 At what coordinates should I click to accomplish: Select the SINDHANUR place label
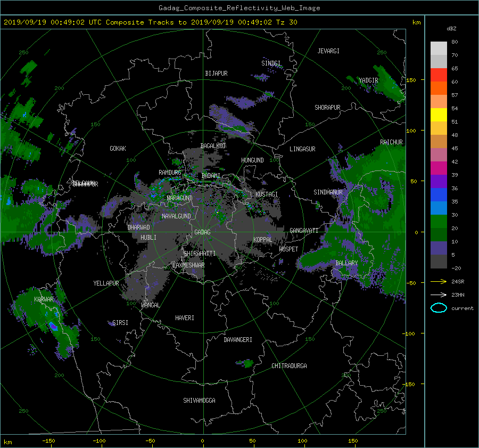pyautogui.click(x=328, y=192)
